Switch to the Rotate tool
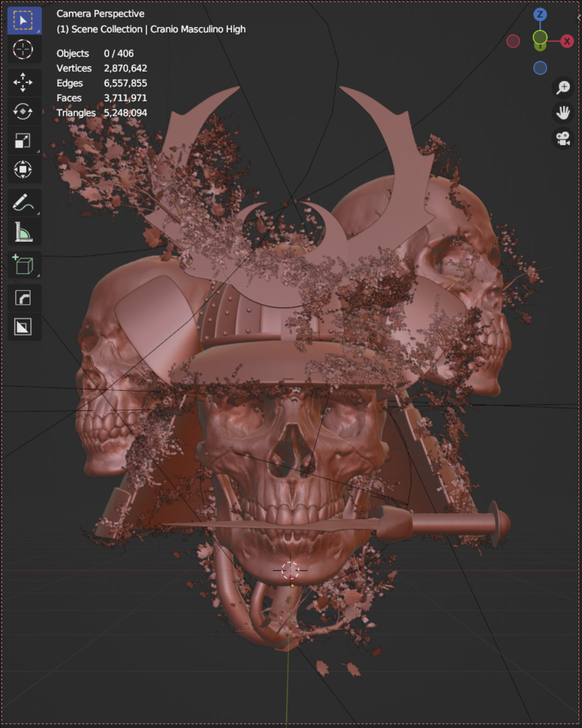Image resolution: width=582 pixels, height=728 pixels. pos(23,112)
